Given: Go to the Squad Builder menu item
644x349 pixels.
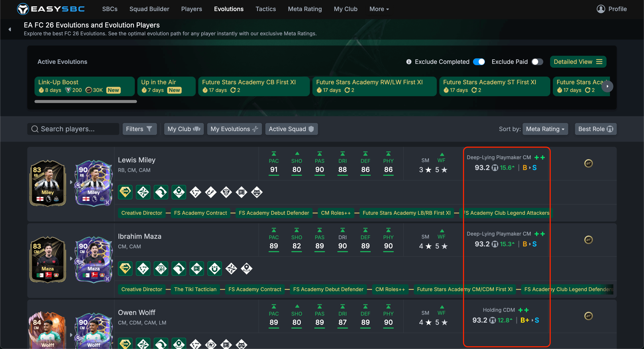Looking at the screenshot, I should (x=149, y=9).
